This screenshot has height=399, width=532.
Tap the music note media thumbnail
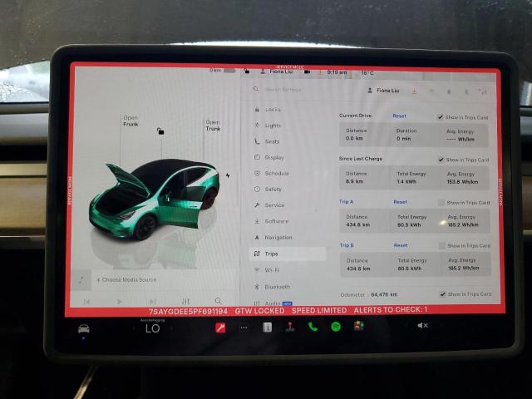pos(81,280)
